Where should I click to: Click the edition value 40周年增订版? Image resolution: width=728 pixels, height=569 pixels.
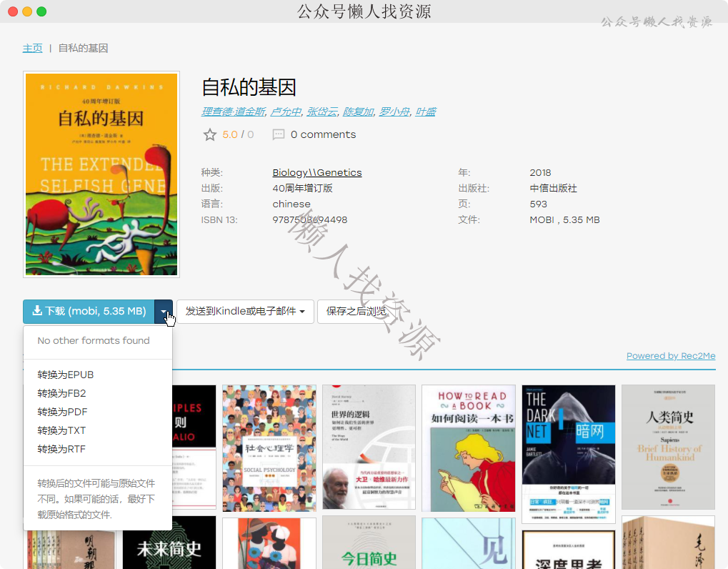pyautogui.click(x=303, y=189)
